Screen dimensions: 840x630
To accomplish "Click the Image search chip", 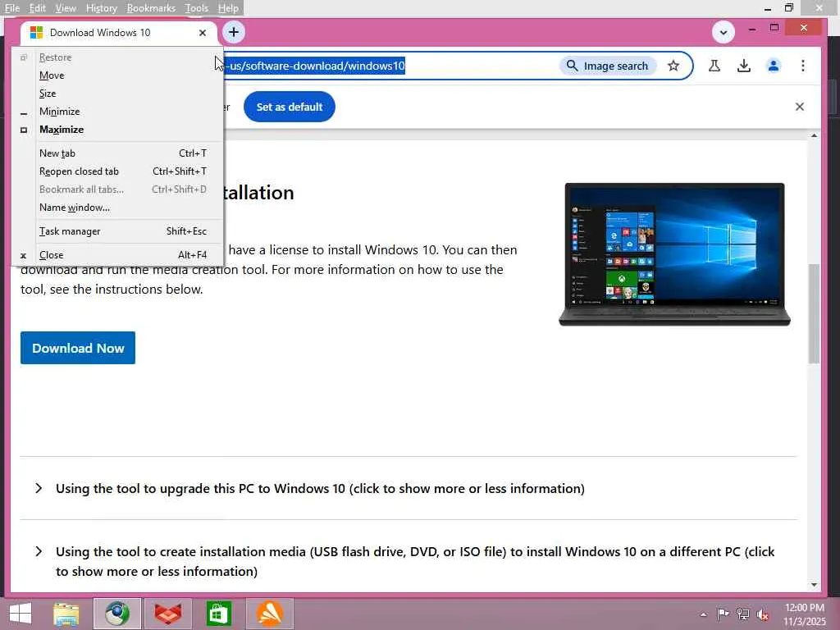I will [x=608, y=66].
